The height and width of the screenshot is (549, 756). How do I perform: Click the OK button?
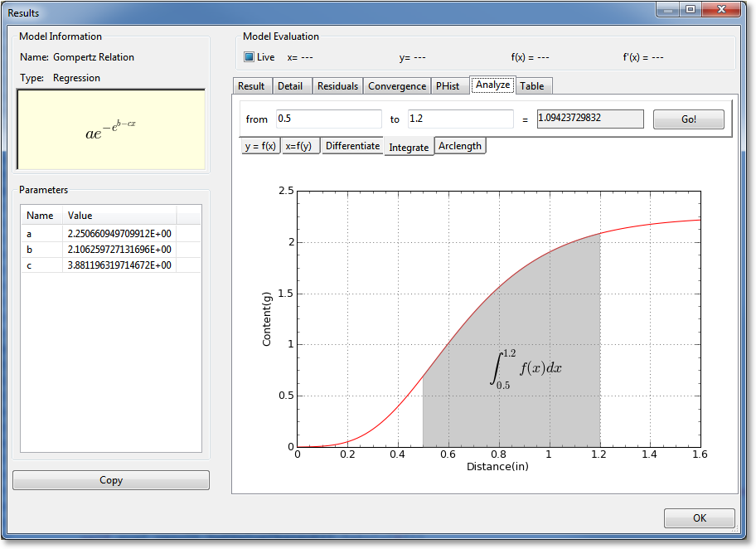[700, 518]
